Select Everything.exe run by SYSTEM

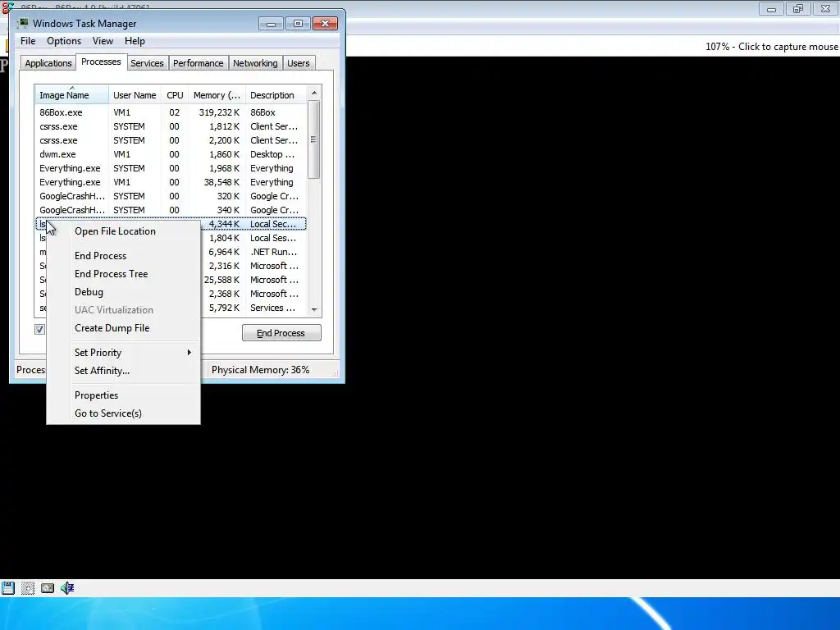(171, 168)
